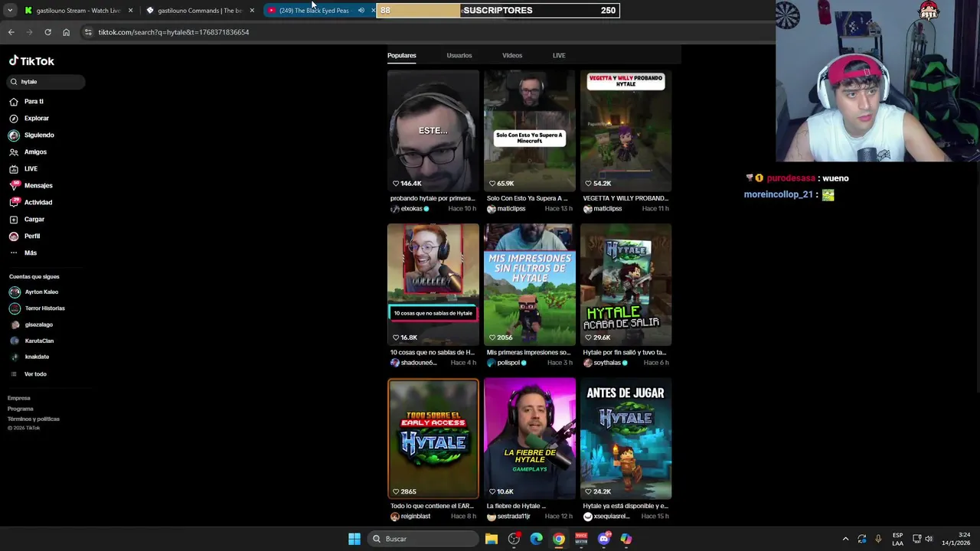Switch to the Videos search tab
The width and height of the screenshot is (980, 551).
click(x=512, y=56)
